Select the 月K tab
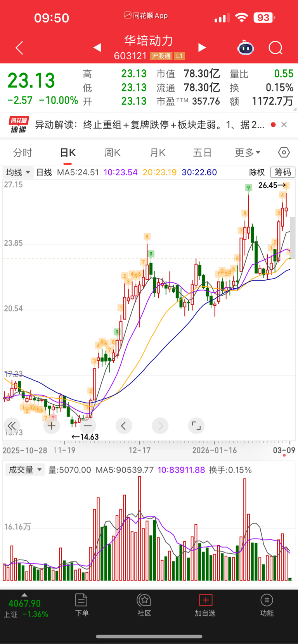 pyautogui.click(x=158, y=153)
